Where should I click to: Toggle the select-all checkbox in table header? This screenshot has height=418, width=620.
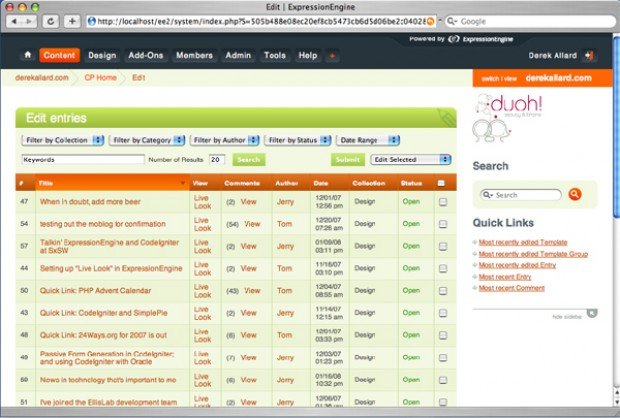coord(441,183)
